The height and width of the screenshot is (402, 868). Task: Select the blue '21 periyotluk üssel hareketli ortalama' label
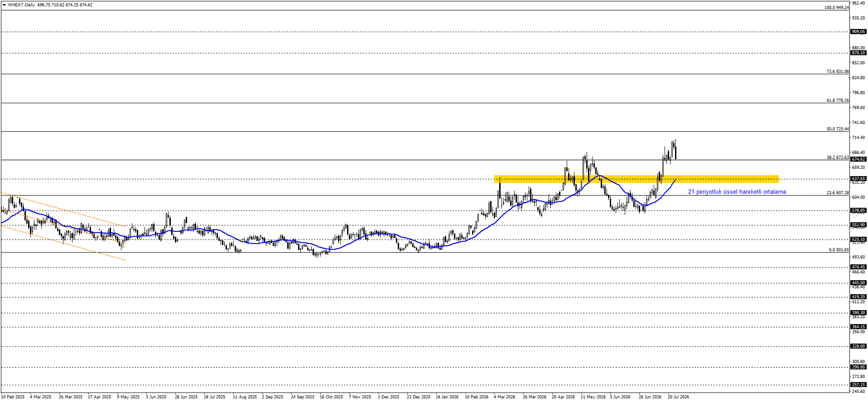[x=737, y=192]
